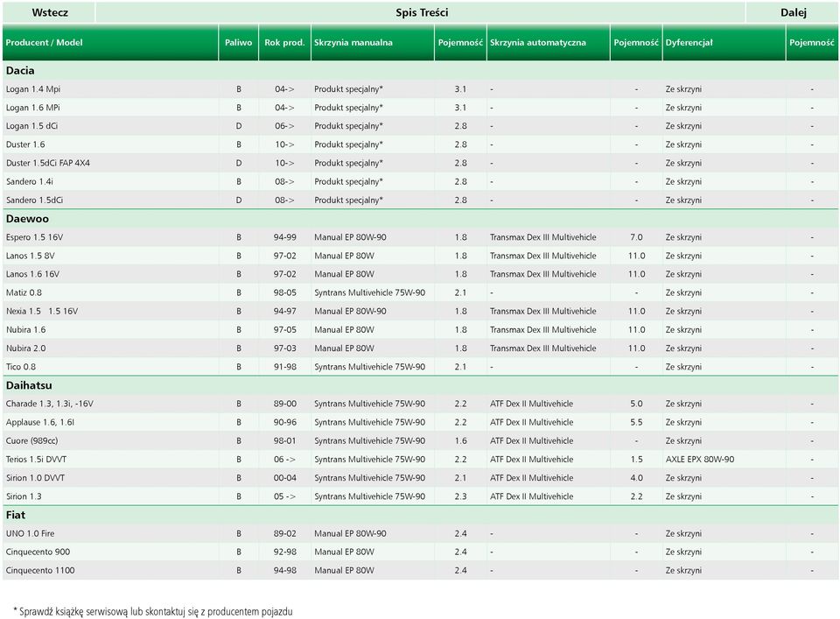Image resolution: width=840 pixels, height=619 pixels.
Task: Click ATF Dex II Multivehicle in Charade row
Action: coord(531,404)
